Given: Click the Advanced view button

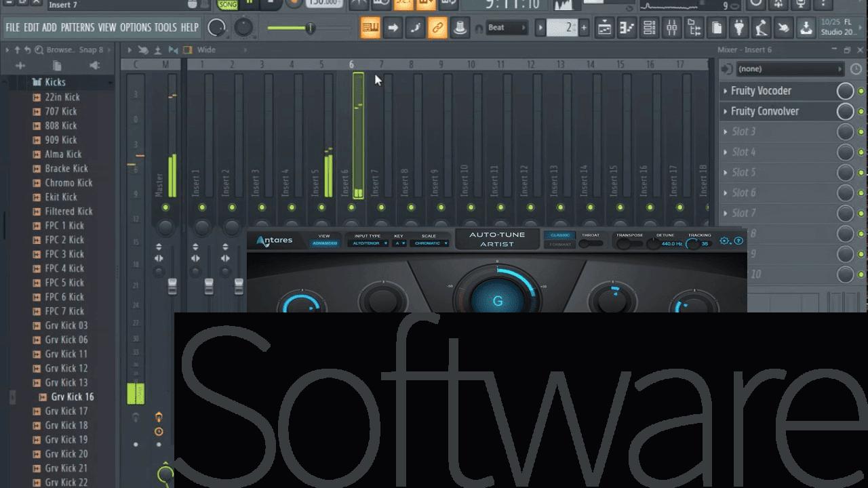Looking at the screenshot, I should (324, 243).
